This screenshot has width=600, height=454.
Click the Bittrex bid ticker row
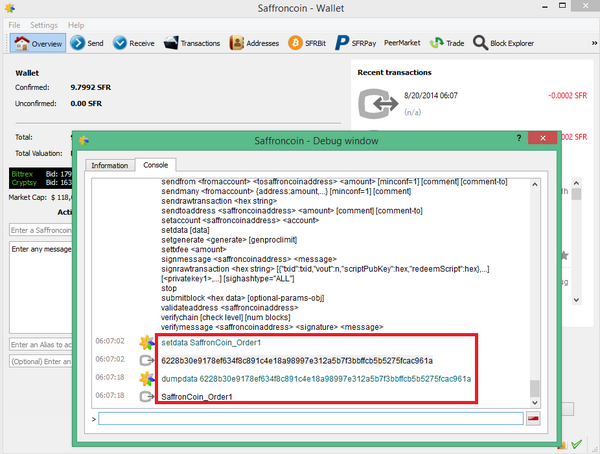click(x=41, y=174)
